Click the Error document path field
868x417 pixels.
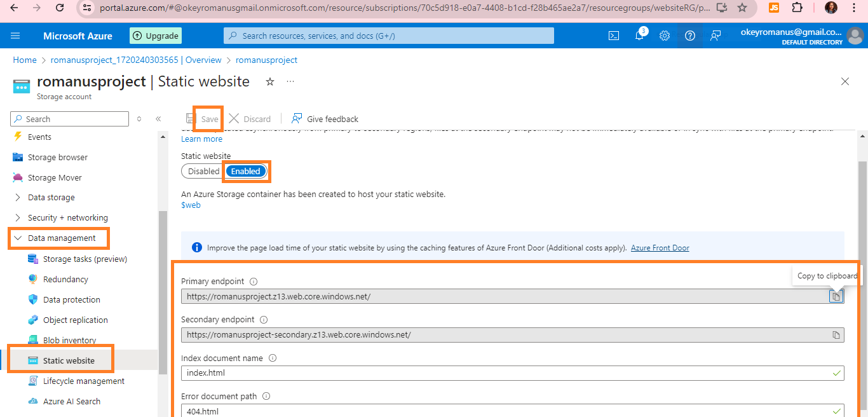[512, 411]
